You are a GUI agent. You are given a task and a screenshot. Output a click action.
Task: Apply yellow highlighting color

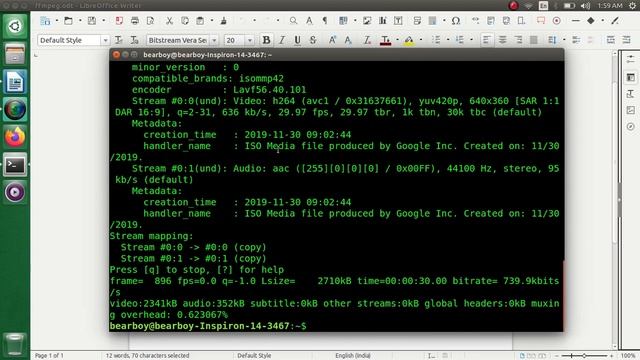point(409,40)
